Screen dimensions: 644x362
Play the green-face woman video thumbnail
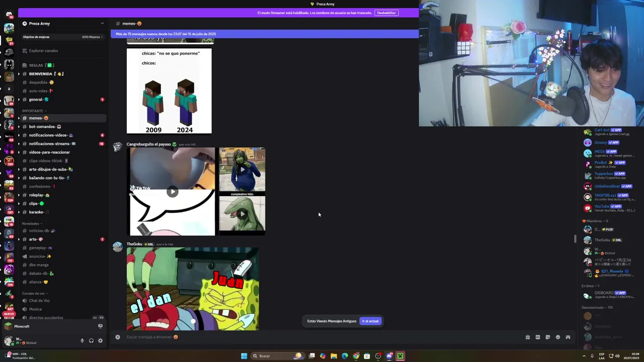pyautogui.click(x=242, y=169)
